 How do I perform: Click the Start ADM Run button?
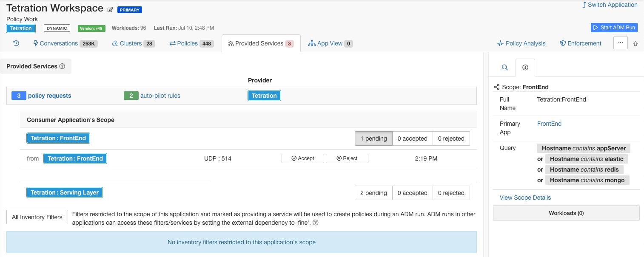[x=614, y=27]
